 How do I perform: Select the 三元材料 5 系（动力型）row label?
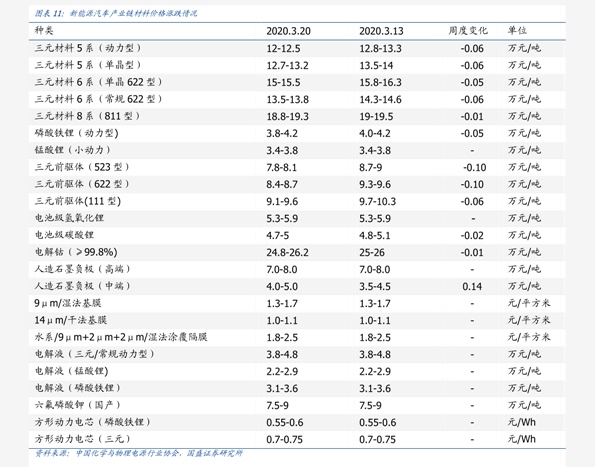88,48
